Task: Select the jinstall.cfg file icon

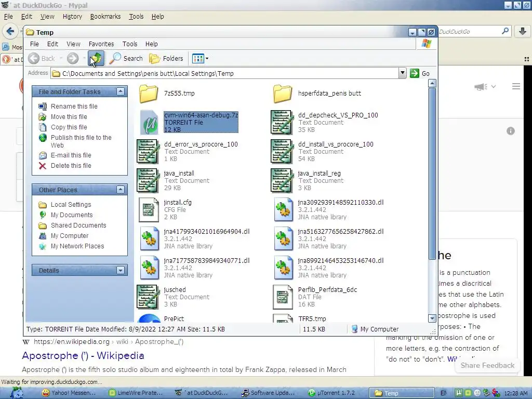Action: pos(149,210)
